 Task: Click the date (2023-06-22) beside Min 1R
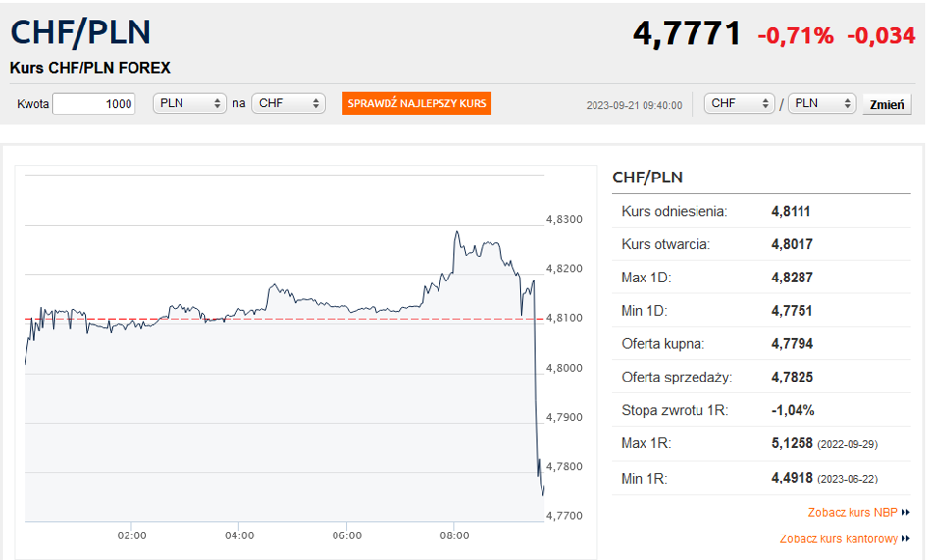coord(848,479)
